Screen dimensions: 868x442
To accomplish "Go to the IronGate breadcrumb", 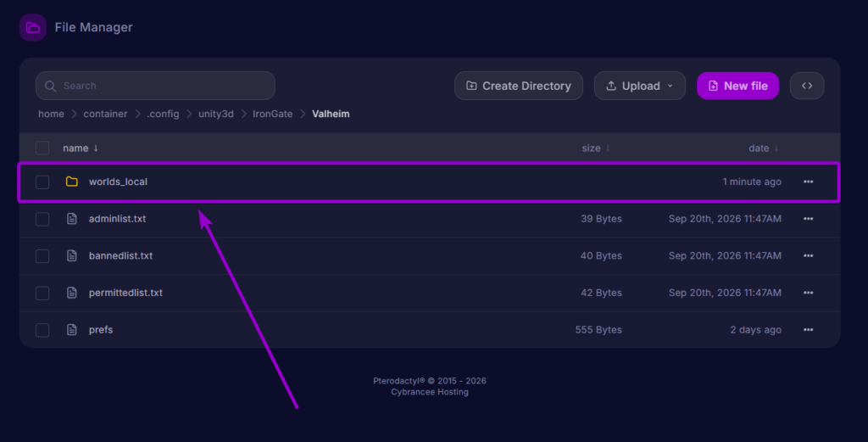I will pos(272,114).
